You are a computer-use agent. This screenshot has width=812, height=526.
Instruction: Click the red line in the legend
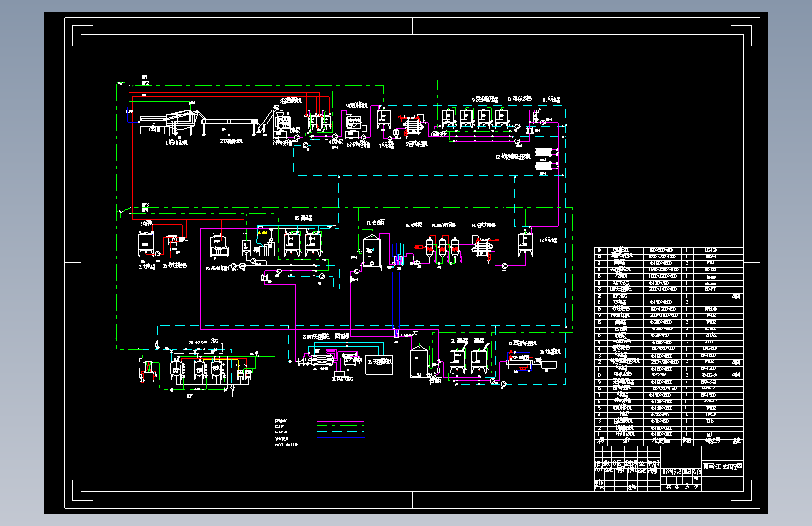(341, 446)
